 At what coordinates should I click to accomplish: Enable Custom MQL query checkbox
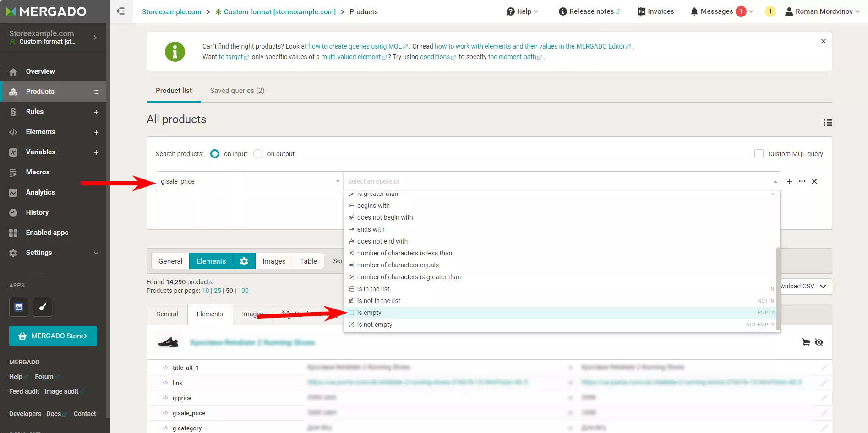[x=759, y=154]
